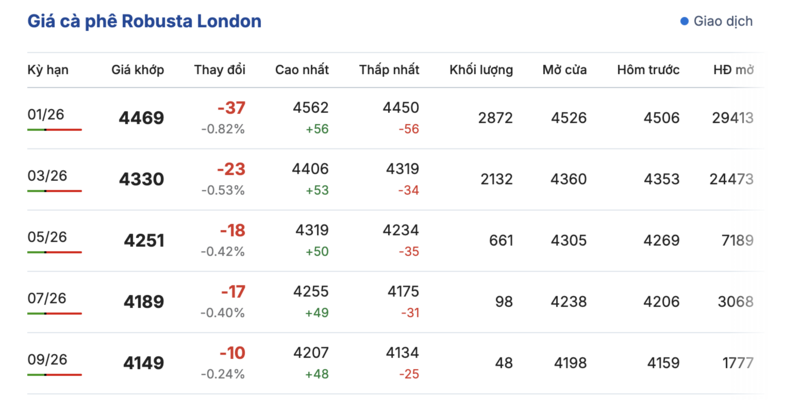Open the Giá cà phê Robusta London title
This screenshot has width=800, height=415.
[144, 21]
